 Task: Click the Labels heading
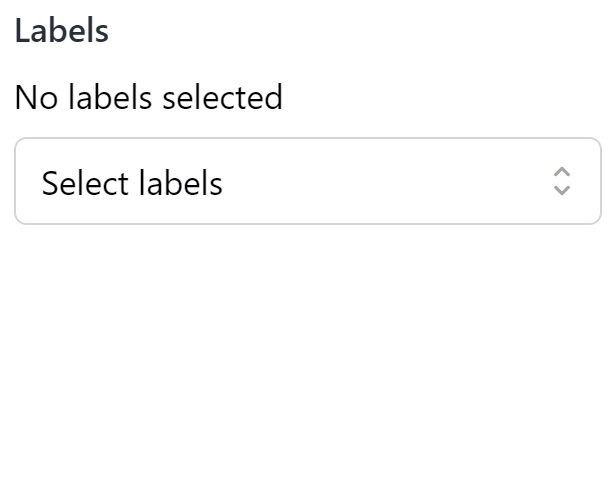tap(62, 31)
